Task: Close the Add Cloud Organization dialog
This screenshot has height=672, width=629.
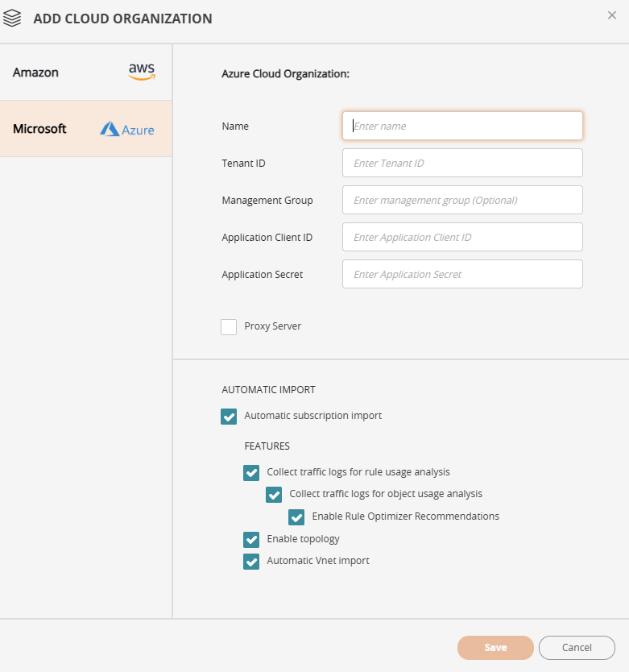Action: click(x=612, y=15)
